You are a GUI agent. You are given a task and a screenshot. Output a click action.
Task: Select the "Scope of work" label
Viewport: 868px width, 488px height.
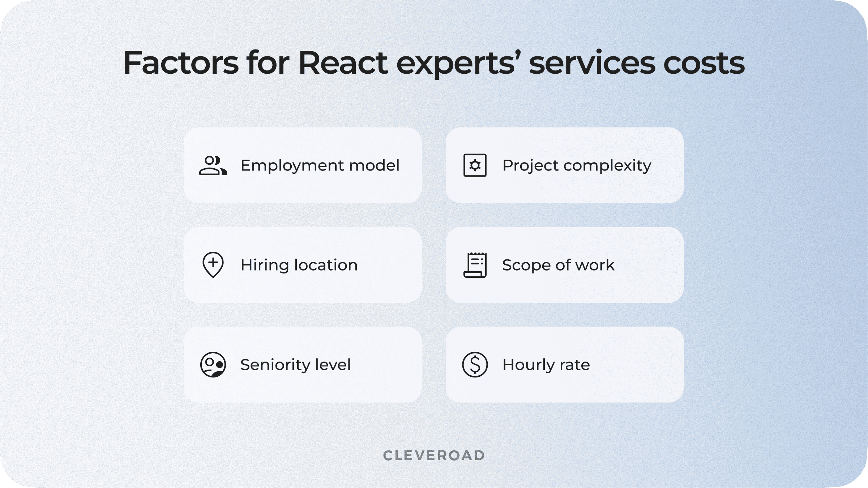[x=558, y=265]
